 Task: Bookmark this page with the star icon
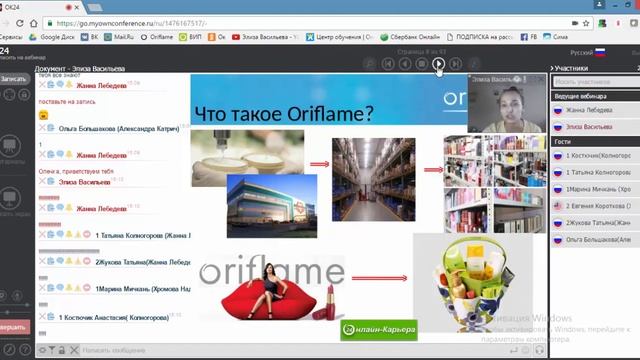[x=586, y=23]
